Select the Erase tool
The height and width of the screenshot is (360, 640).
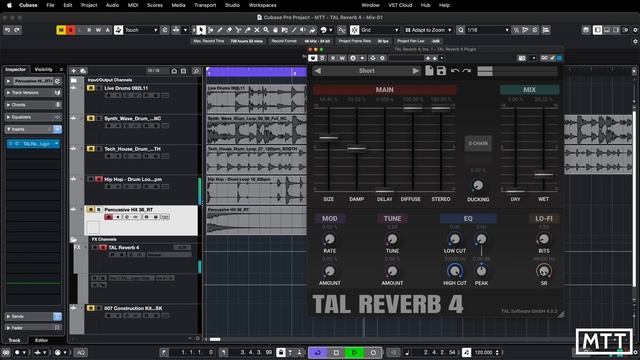(229, 30)
